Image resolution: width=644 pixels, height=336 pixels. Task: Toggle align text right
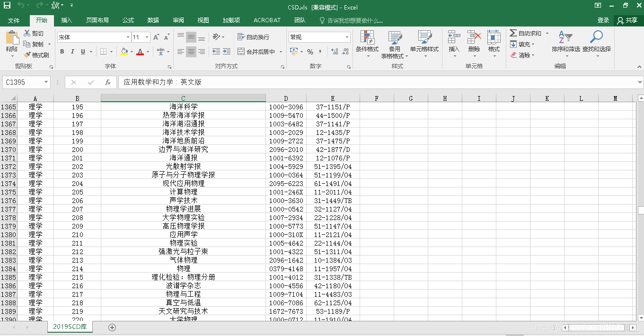coord(202,52)
